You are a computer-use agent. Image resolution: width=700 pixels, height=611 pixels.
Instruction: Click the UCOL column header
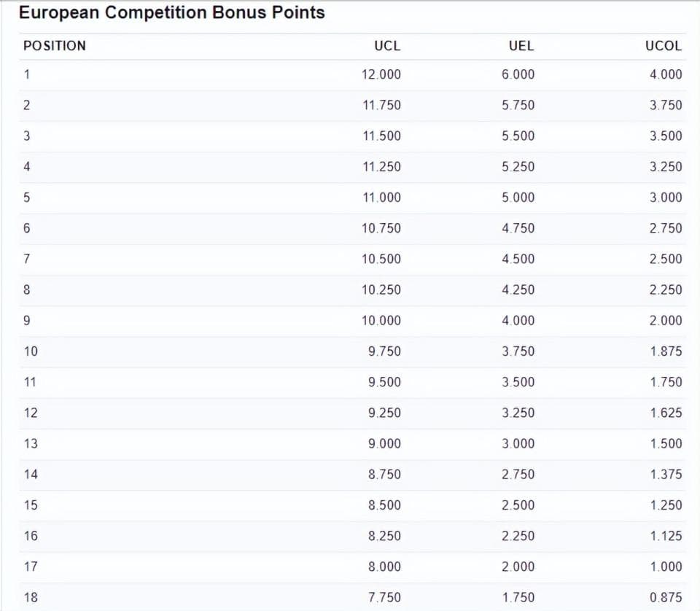click(x=664, y=46)
